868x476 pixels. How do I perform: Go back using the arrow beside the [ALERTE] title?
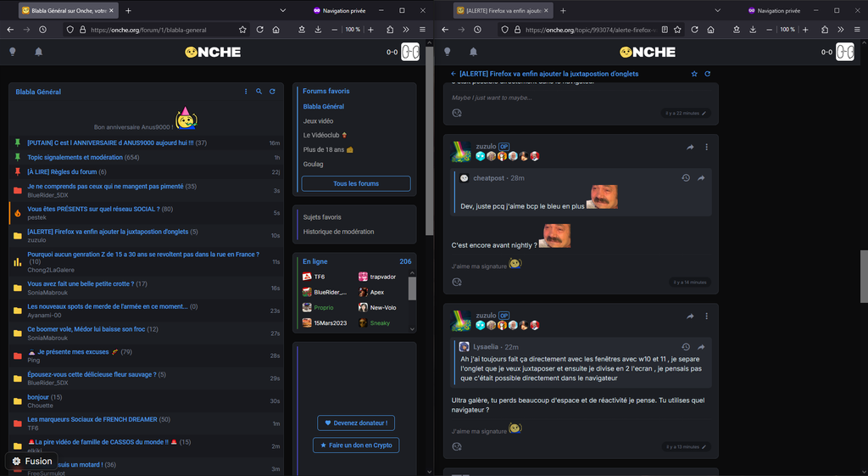click(x=453, y=74)
